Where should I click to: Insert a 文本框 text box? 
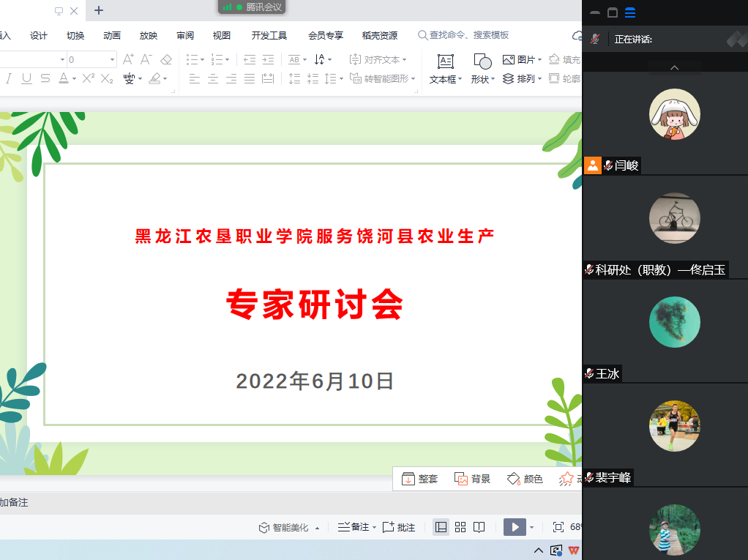pos(446,69)
